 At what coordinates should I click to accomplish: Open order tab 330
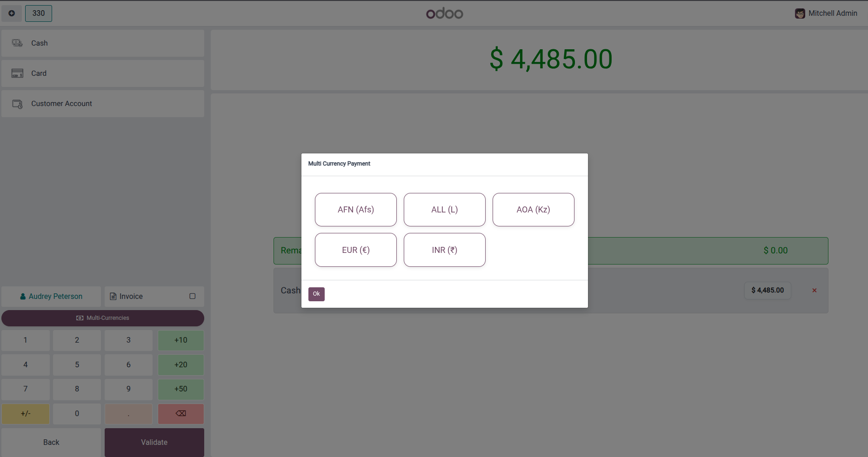(x=39, y=13)
